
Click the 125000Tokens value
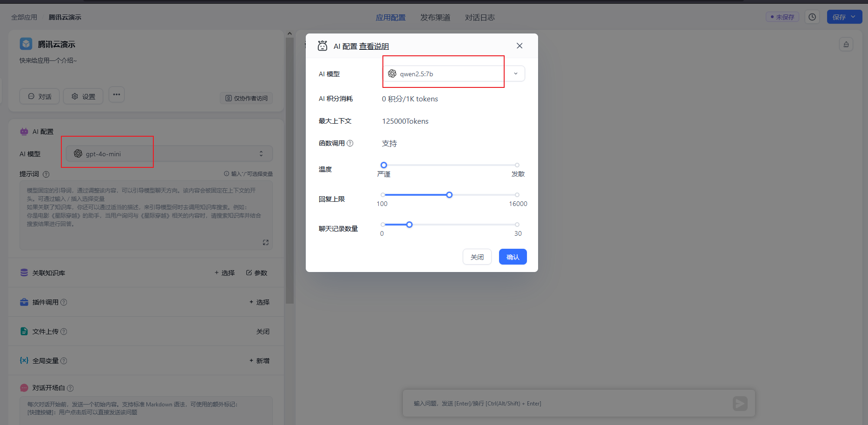(405, 121)
